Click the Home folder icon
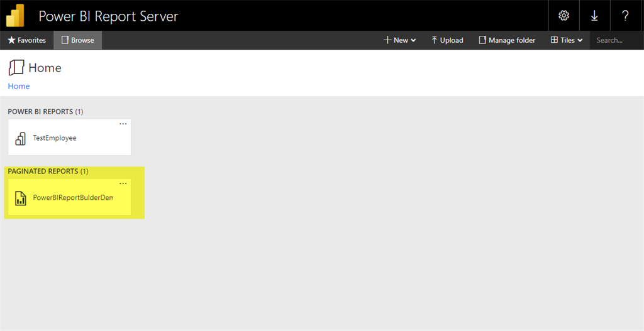644x331 pixels. 16,68
